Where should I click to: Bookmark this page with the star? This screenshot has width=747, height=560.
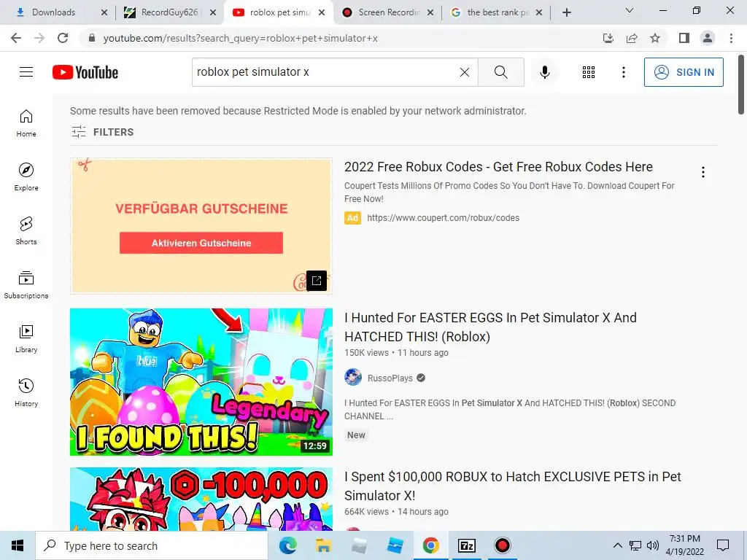pos(655,38)
